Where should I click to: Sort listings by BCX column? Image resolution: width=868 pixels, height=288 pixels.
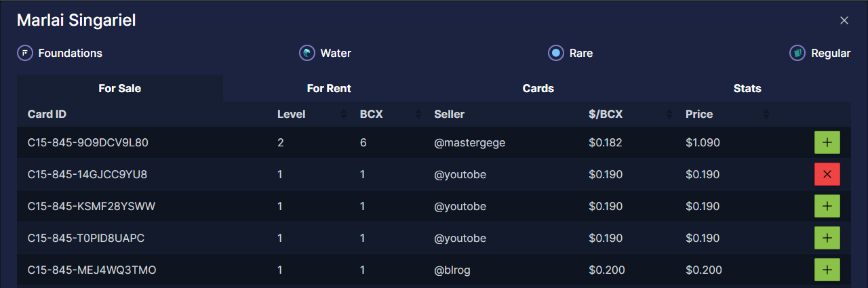click(418, 114)
